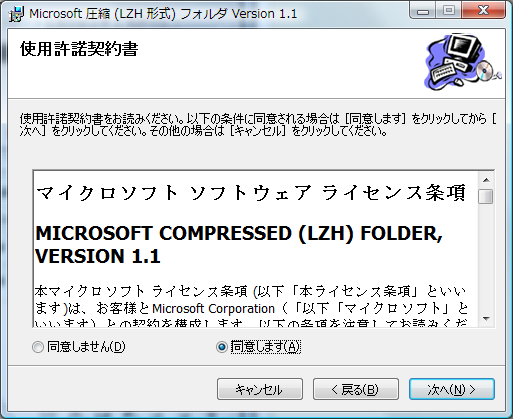
Task: Click the キャンセル button
Action: [260, 389]
